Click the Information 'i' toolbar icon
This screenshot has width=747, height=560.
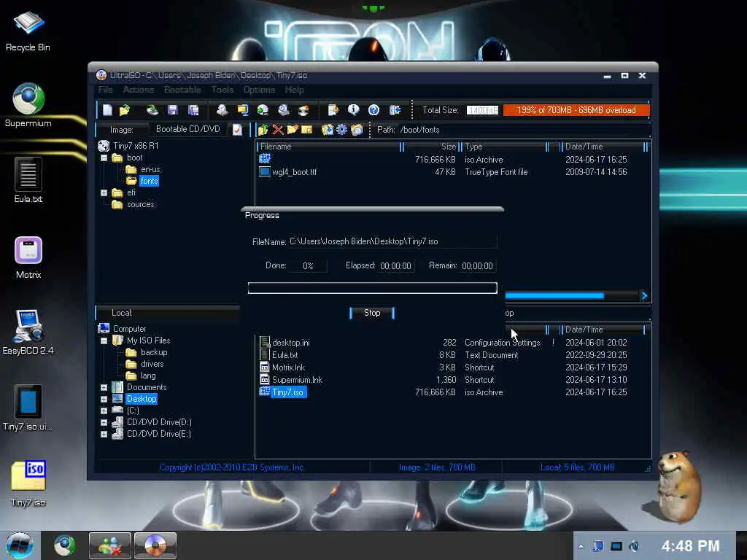[x=354, y=110]
